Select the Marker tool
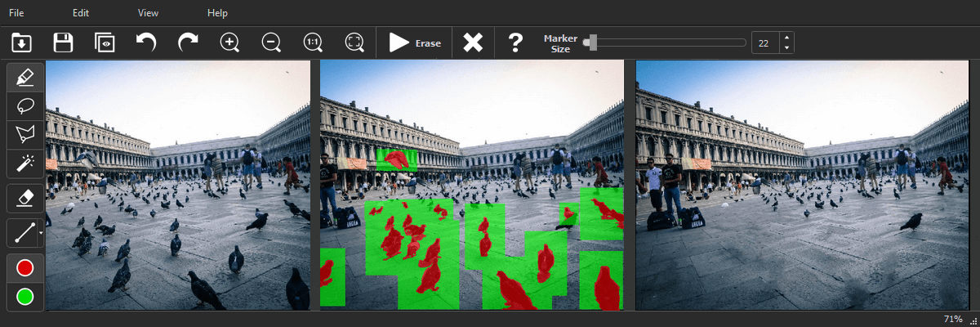Screen dimensions: 980x327 coord(25,78)
